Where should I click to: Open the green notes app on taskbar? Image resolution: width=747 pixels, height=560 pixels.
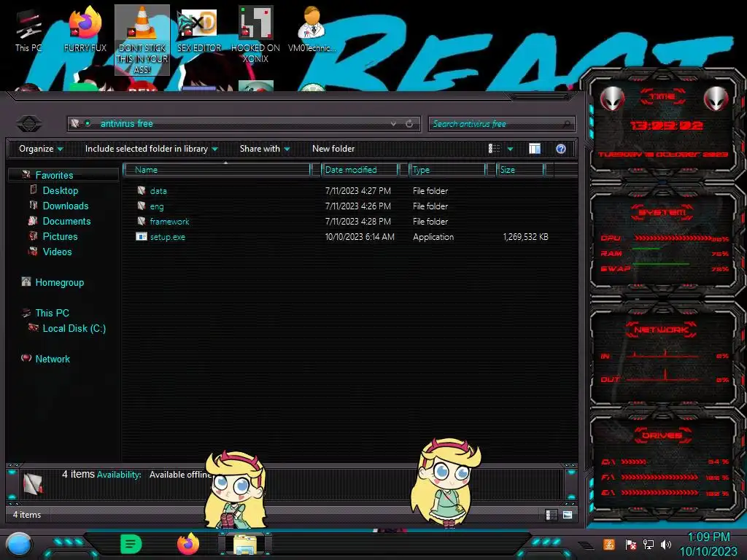coord(131,544)
